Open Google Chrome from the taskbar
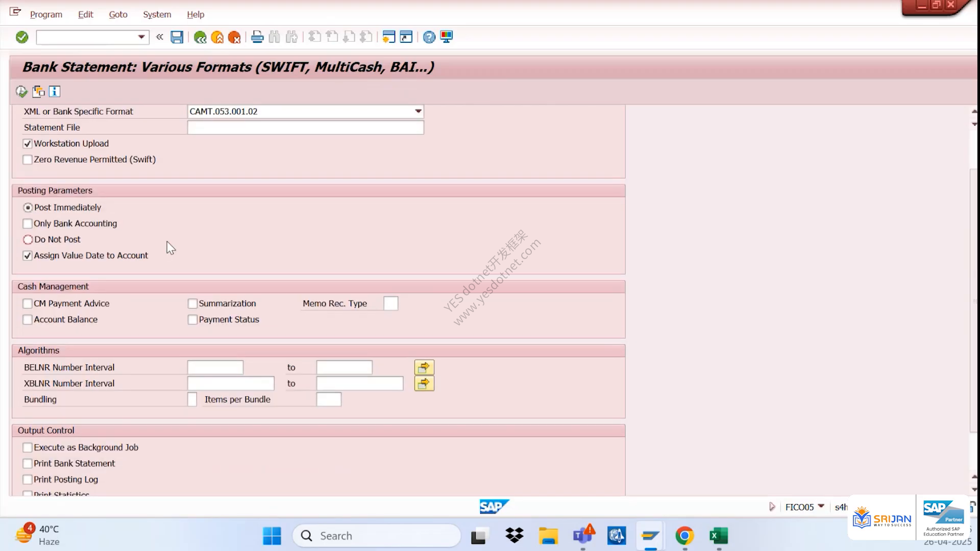 684,536
